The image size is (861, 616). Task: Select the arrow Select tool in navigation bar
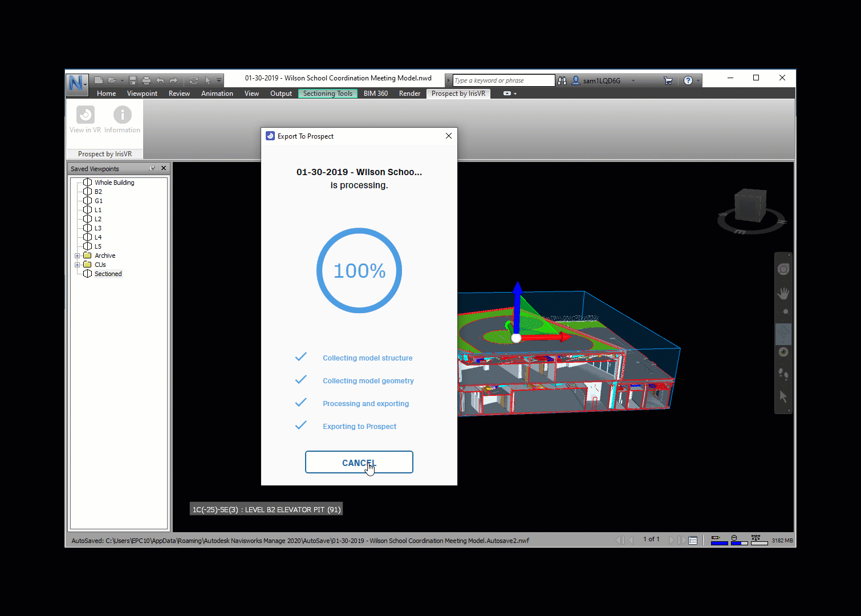click(783, 396)
